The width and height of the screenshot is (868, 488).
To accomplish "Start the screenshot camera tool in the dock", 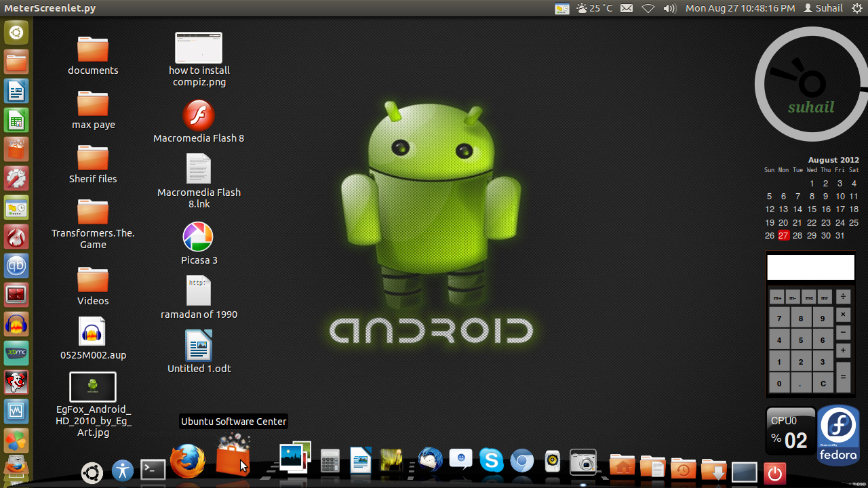I will pyautogui.click(x=583, y=462).
